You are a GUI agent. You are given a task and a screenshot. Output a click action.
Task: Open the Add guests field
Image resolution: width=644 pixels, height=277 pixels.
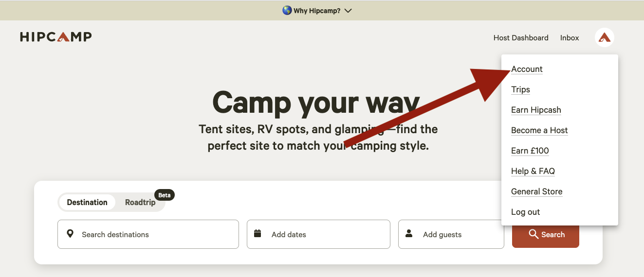[451, 234]
